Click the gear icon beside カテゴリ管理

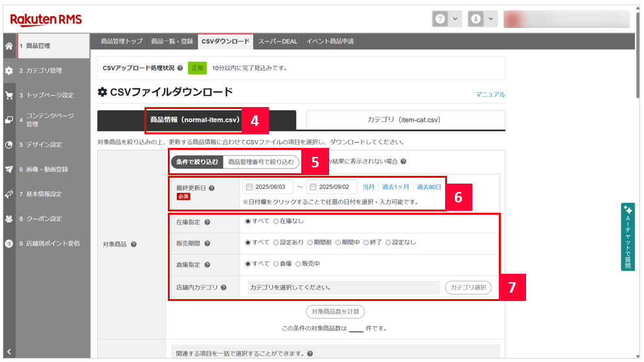pyautogui.click(x=8, y=71)
